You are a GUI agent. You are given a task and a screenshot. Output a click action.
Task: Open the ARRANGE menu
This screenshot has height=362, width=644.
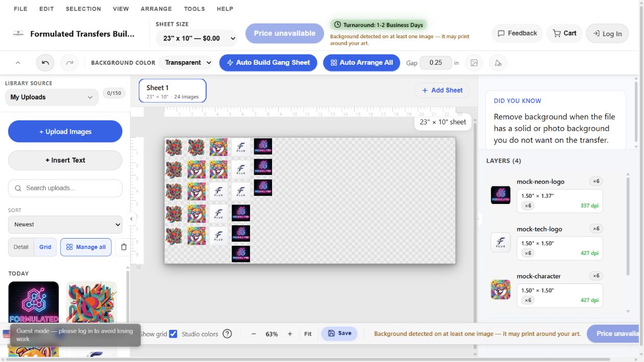(x=156, y=9)
